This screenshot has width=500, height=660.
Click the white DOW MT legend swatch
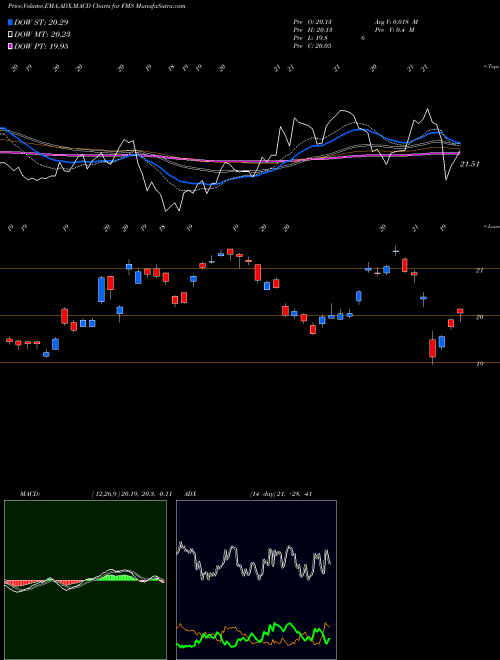coord(11,35)
